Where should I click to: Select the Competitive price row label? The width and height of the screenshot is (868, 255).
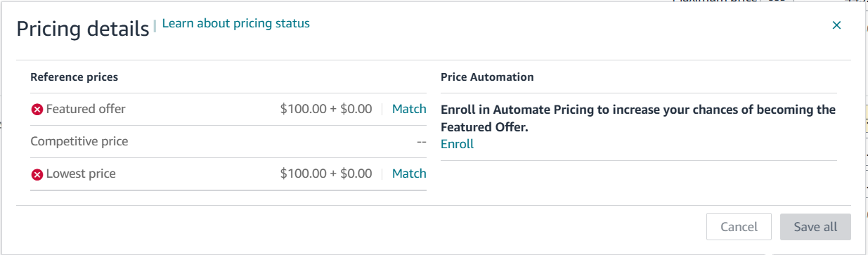[x=79, y=141]
